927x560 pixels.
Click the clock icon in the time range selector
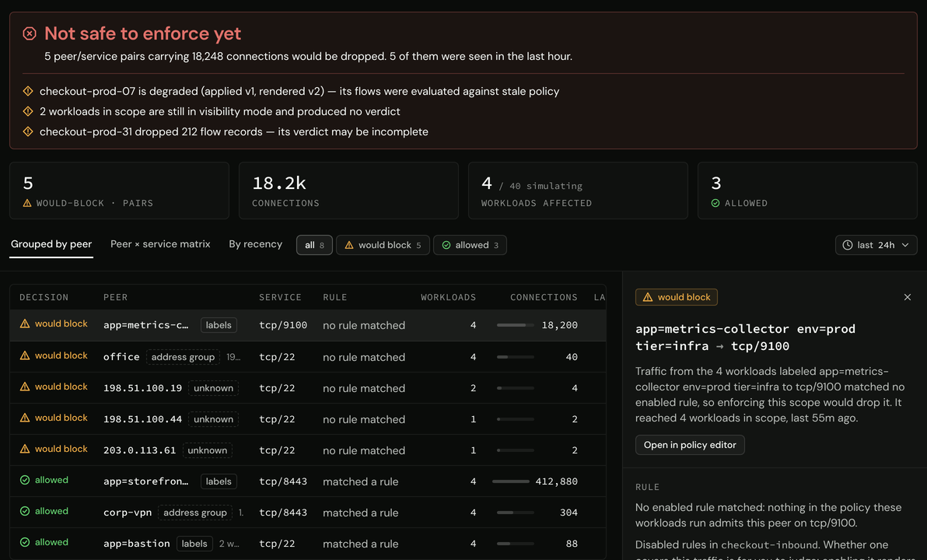coord(847,245)
